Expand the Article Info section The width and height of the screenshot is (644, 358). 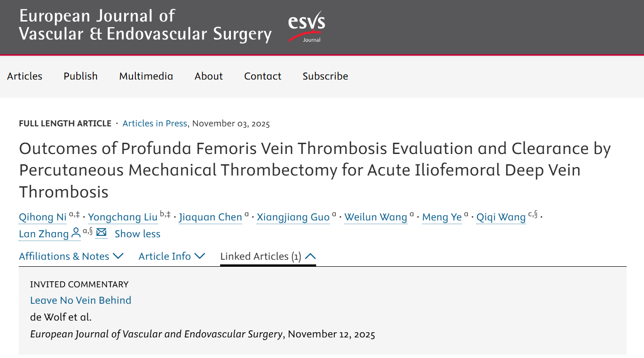point(171,256)
